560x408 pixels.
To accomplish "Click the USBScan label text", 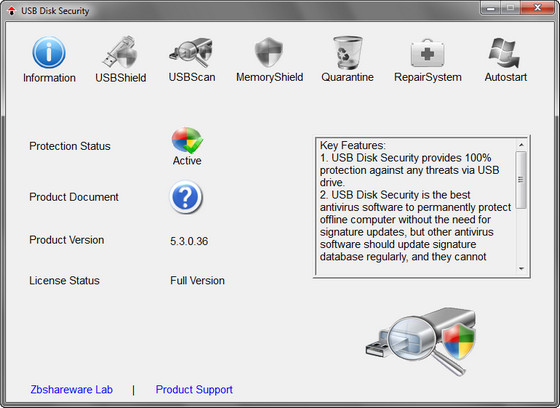I will 192,77.
